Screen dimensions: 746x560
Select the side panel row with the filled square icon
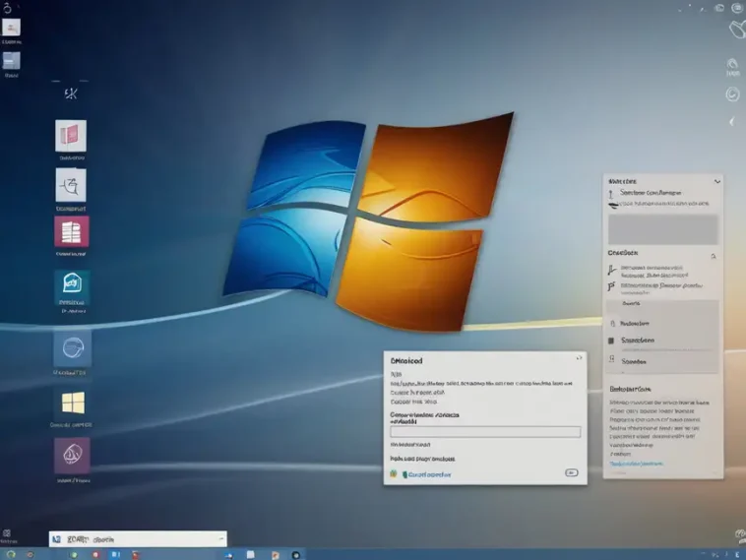pyautogui.click(x=662, y=341)
